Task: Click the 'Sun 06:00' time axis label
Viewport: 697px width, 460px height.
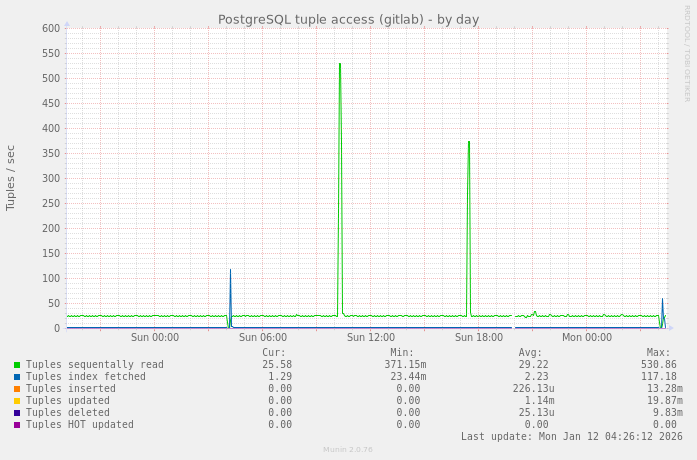Action: tap(263, 337)
